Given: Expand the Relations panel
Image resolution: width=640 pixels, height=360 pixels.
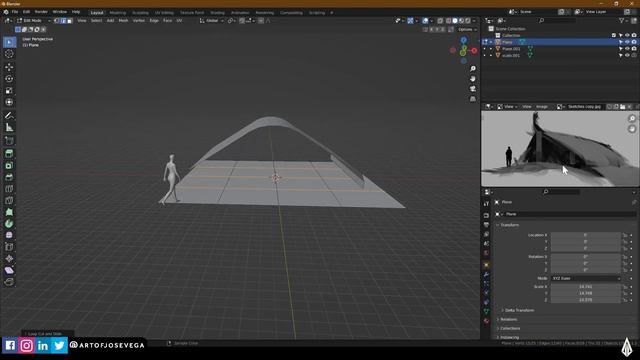Looking at the screenshot, I should [507, 319].
